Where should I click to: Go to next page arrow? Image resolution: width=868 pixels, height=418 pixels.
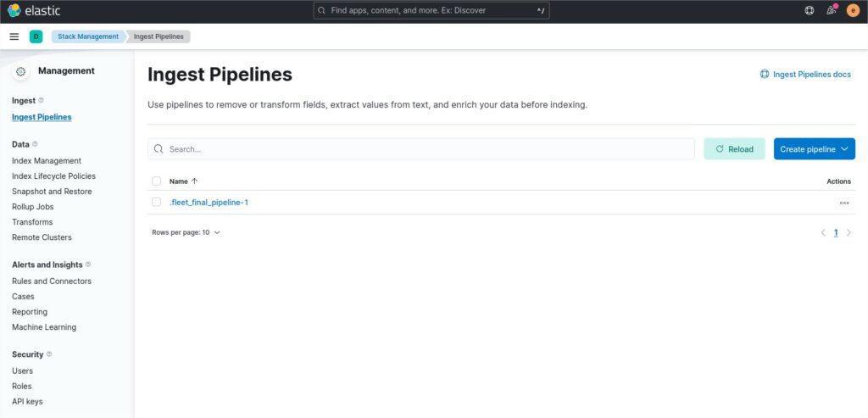coord(849,232)
